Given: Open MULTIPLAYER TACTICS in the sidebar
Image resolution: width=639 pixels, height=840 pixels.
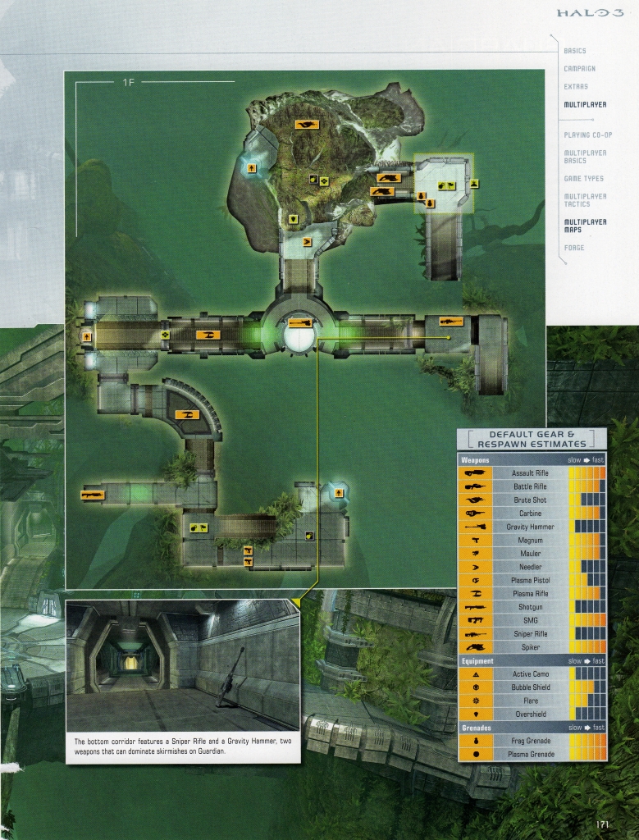Looking at the screenshot, I should point(585,200).
